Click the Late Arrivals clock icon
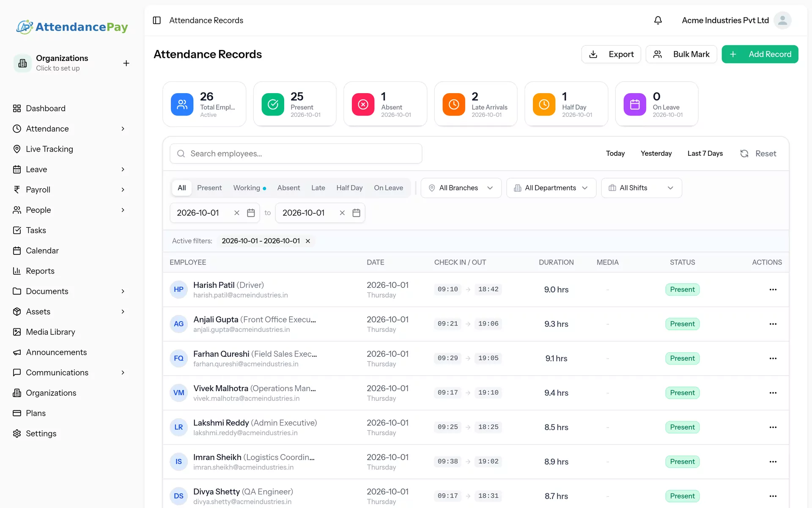 (453, 105)
